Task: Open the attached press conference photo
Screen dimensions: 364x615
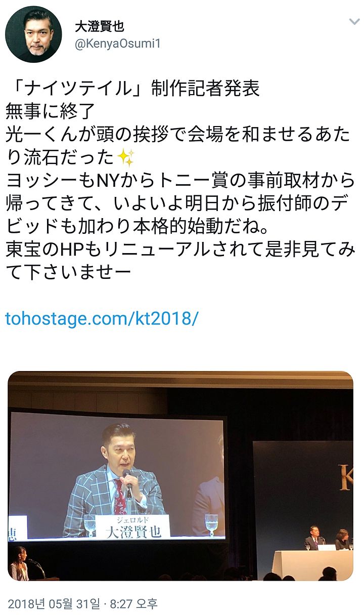Action: click(180, 476)
